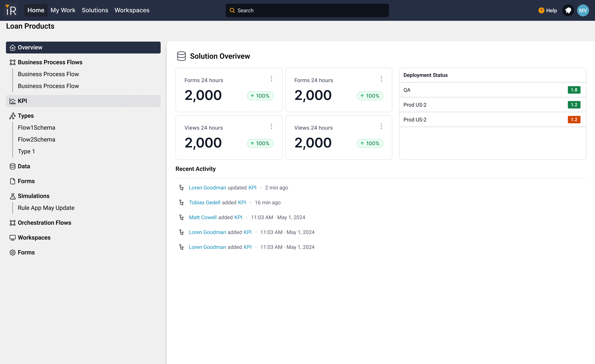The image size is (595, 364).
Task: Open Workspaces in top navigation
Action: pyautogui.click(x=132, y=10)
